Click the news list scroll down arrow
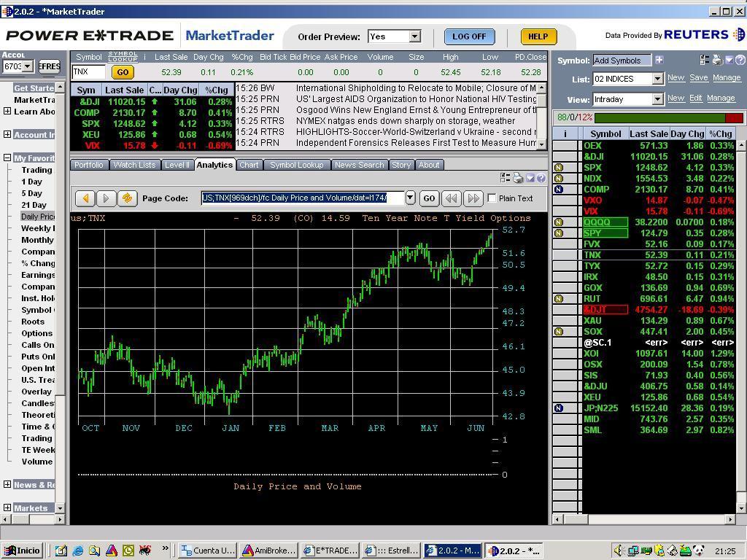The width and height of the screenshot is (747, 560). 542,144
